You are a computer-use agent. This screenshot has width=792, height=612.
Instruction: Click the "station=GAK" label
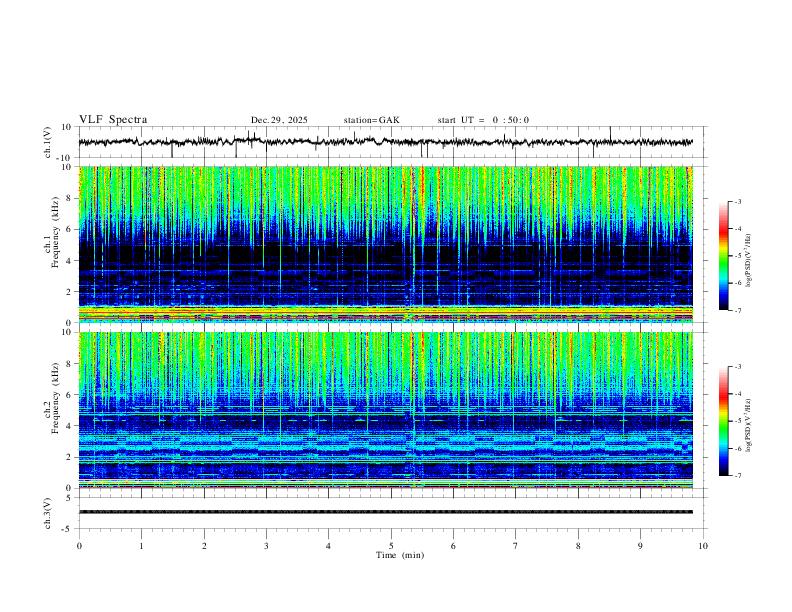(372, 120)
